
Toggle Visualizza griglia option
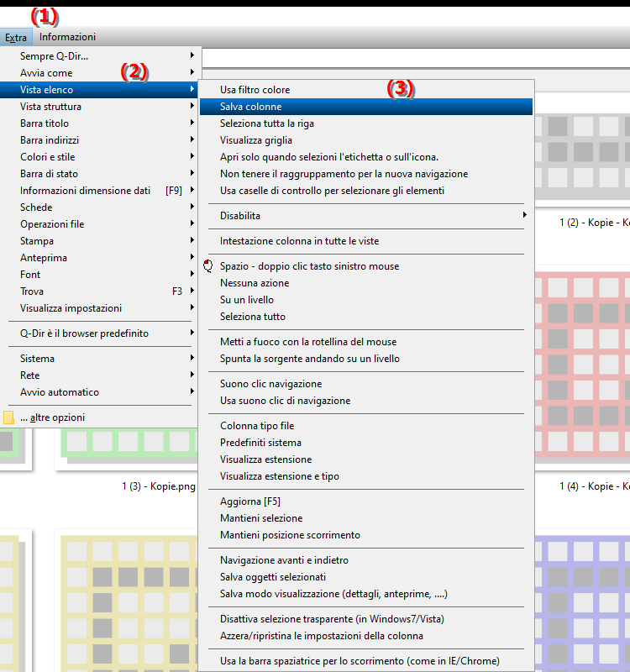(366, 140)
